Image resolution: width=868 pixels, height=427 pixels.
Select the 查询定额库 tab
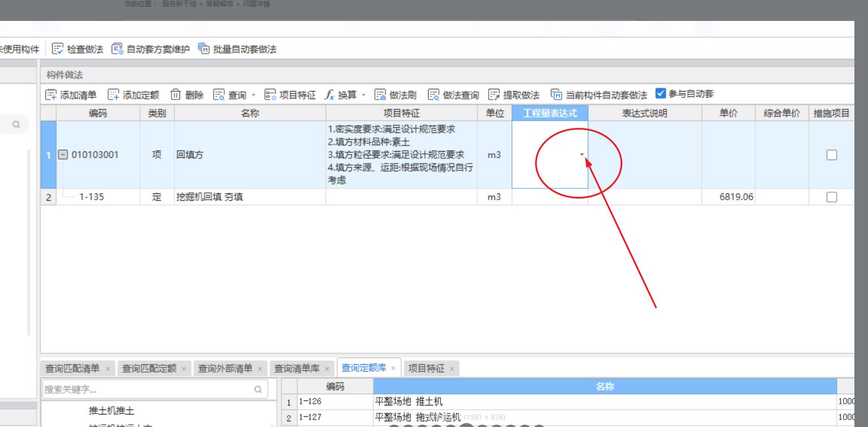coord(364,368)
